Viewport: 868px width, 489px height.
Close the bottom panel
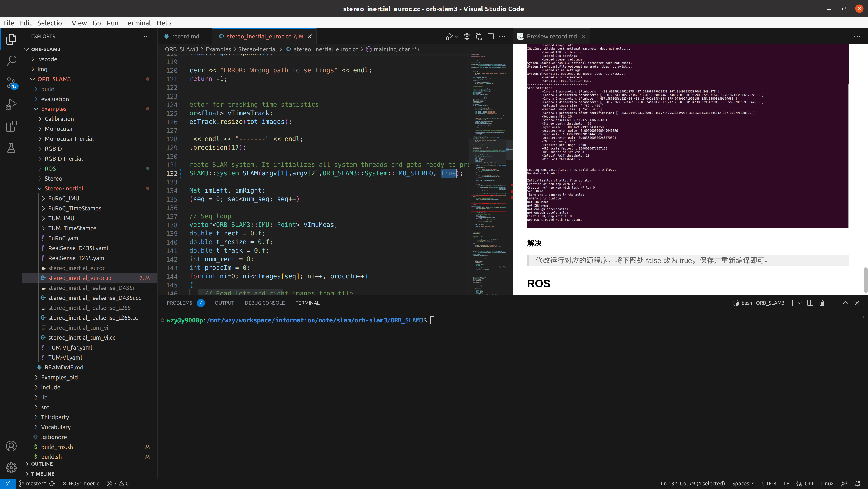pyautogui.click(x=857, y=303)
